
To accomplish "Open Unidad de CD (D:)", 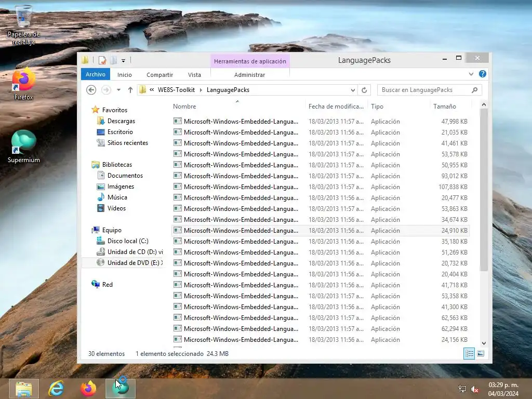I will pos(135,252).
